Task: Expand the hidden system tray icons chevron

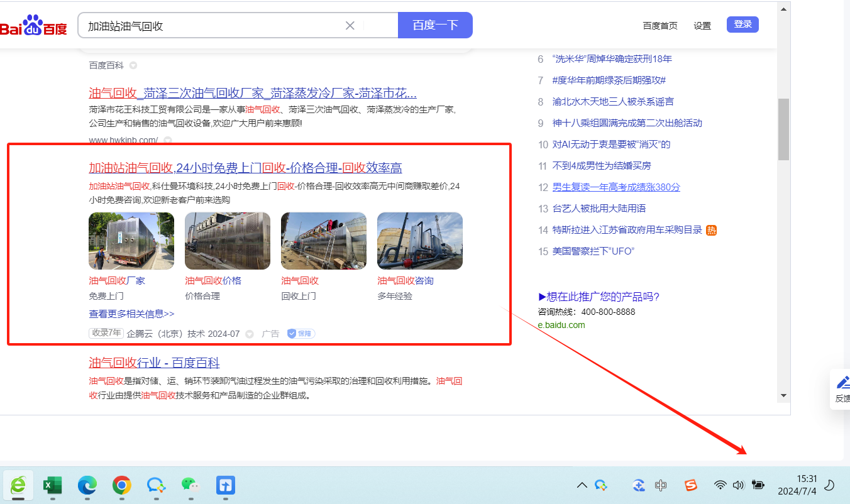Action: (582, 485)
